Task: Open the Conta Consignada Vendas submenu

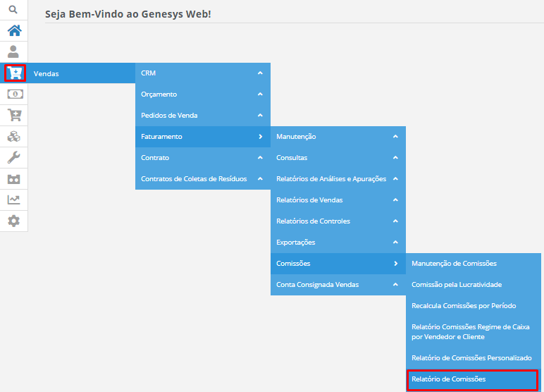Action: [x=338, y=285]
